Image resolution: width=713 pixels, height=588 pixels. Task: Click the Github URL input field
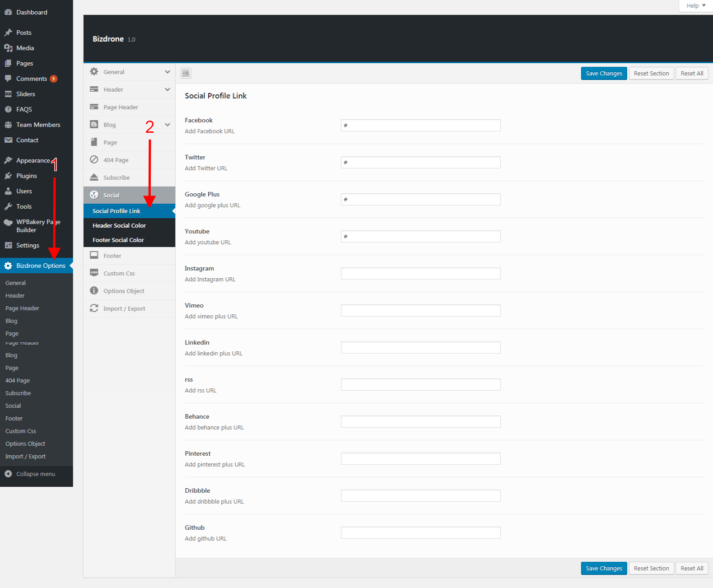pos(420,532)
